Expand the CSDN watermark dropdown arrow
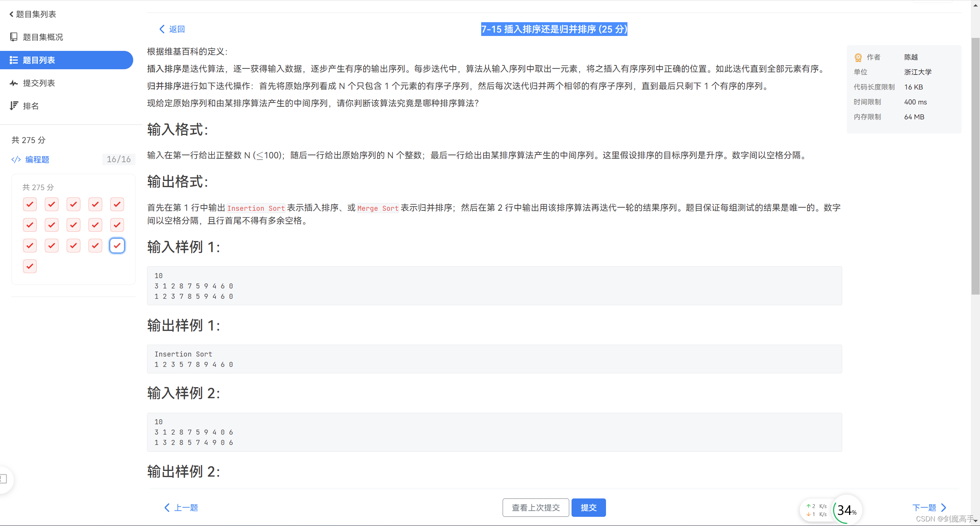 pos(976,520)
